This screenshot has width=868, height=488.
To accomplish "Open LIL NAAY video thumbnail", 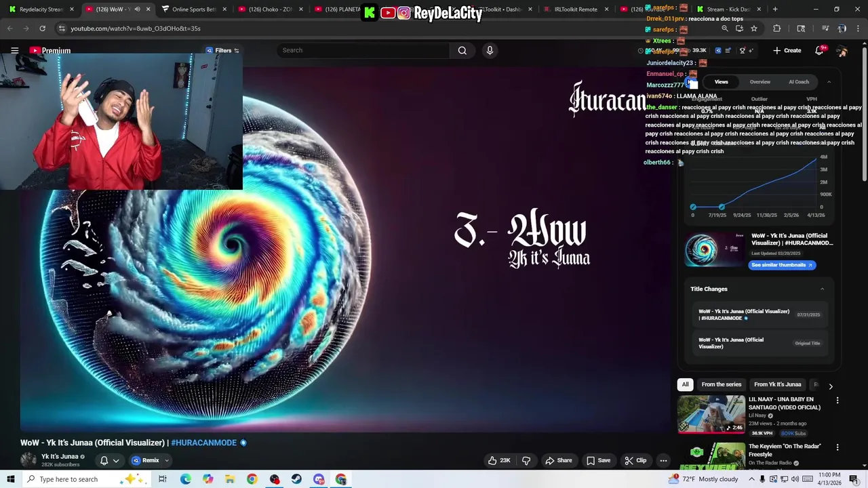I will tap(711, 414).
